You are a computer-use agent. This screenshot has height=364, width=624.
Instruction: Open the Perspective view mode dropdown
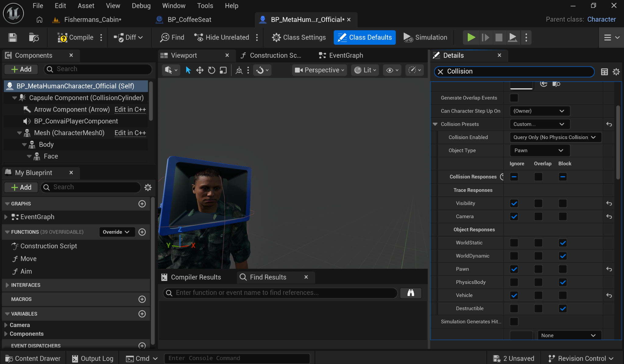tap(319, 70)
